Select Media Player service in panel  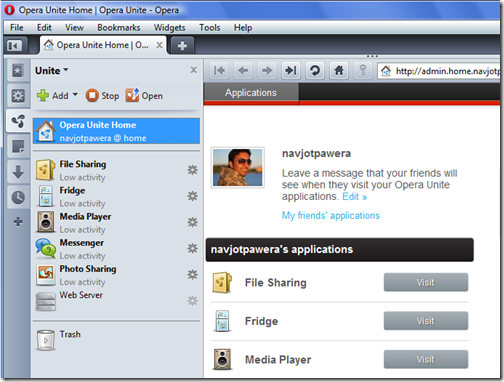(x=116, y=223)
